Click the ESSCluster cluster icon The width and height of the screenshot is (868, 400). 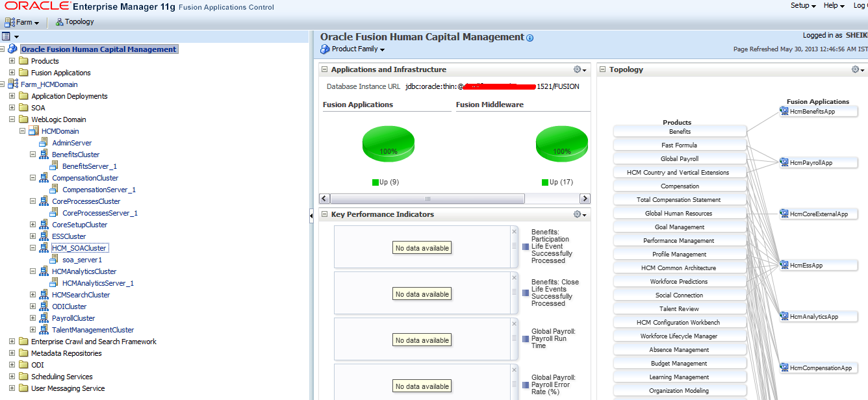coord(44,236)
